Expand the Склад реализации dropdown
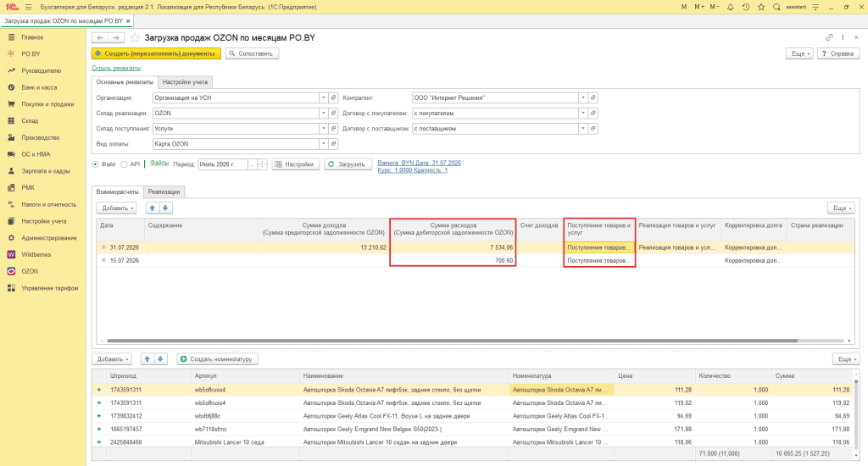The image size is (868, 466). coord(323,113)
